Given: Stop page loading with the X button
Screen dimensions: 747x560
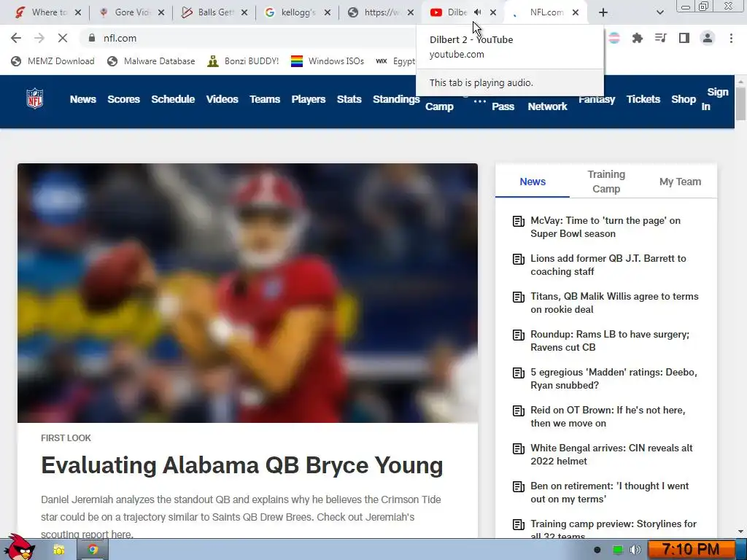Looking at the screenshot, I should coord(63,38).
